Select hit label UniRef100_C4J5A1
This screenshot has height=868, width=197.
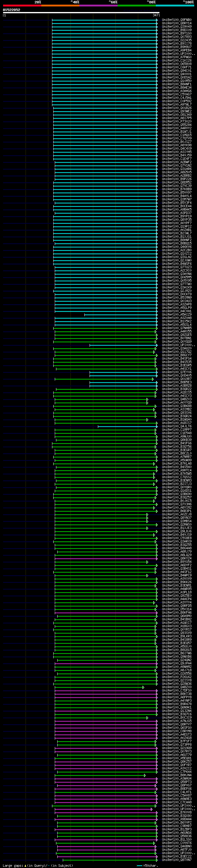click(x=177, y=98)
